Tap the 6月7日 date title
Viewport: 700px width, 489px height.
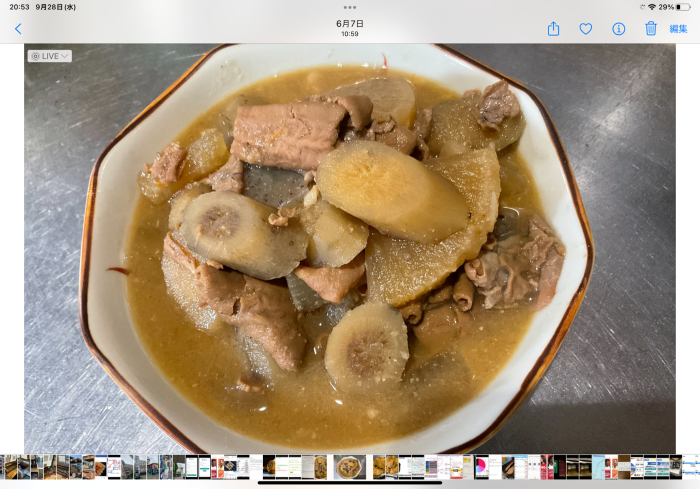click(x=350, y=24)
